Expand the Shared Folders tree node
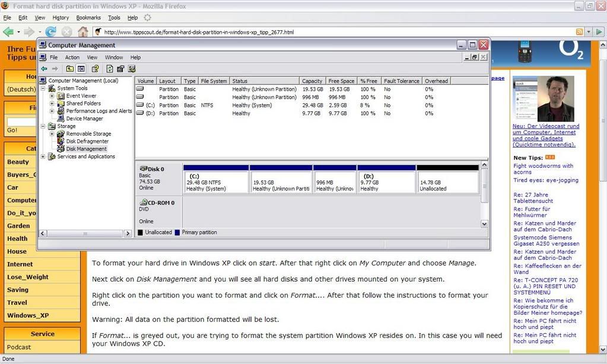607x364 pixels. point(52,103)
